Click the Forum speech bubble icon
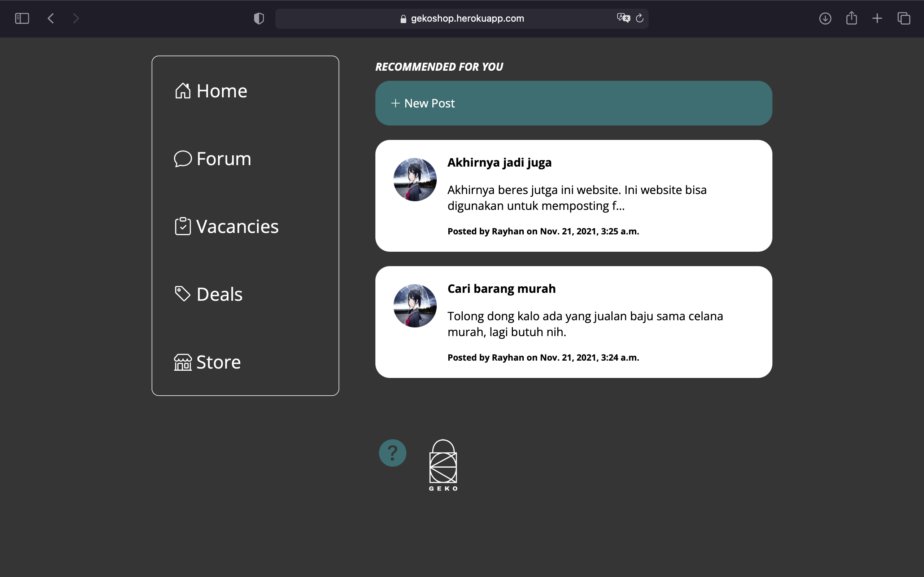 tap(183, 158)
